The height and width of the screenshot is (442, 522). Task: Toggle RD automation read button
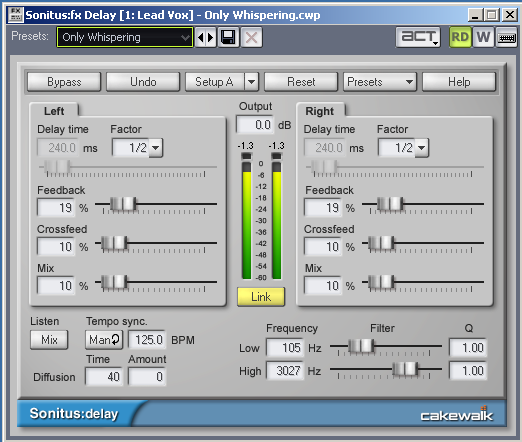(x=460, y=37)
